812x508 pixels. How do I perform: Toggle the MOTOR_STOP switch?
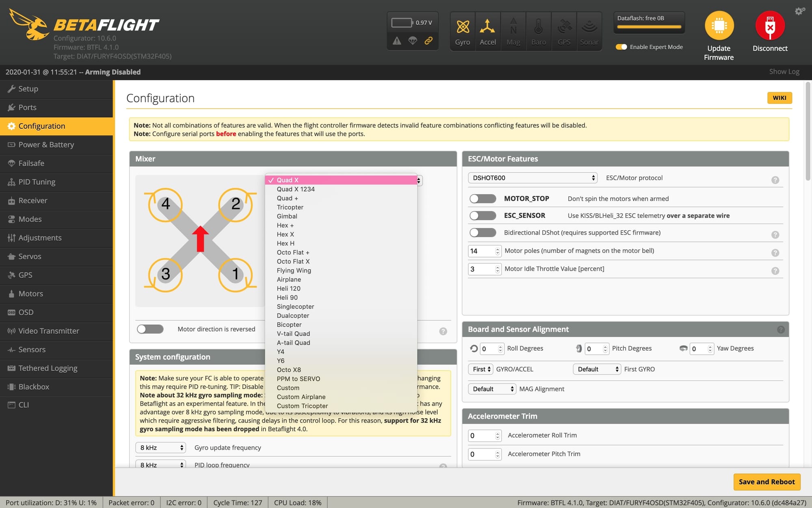tap(483, 198)
